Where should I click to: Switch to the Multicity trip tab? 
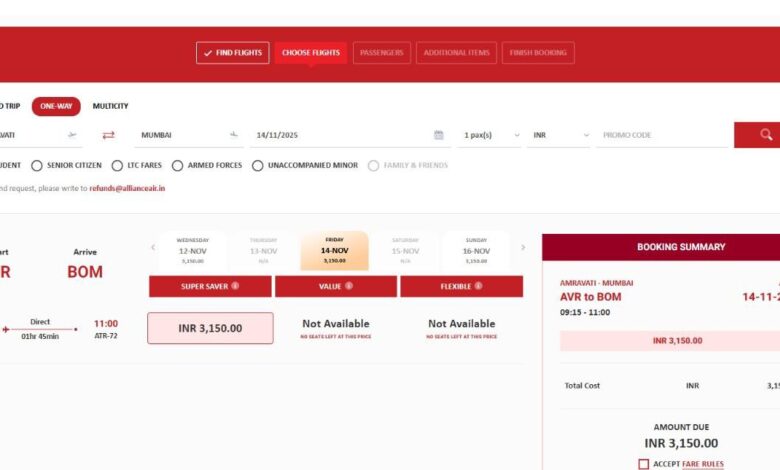tap(110, 106)
